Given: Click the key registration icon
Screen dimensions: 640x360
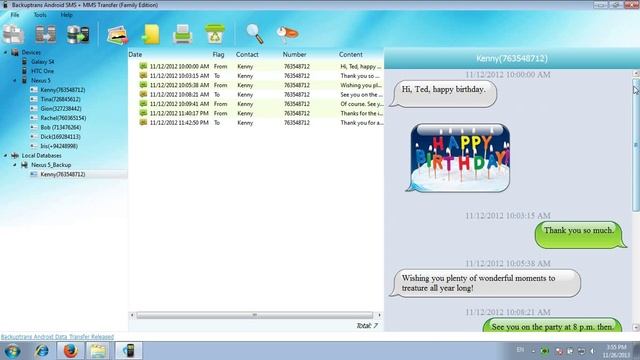Looking at the screenshot, I should (x=287, y=34).
